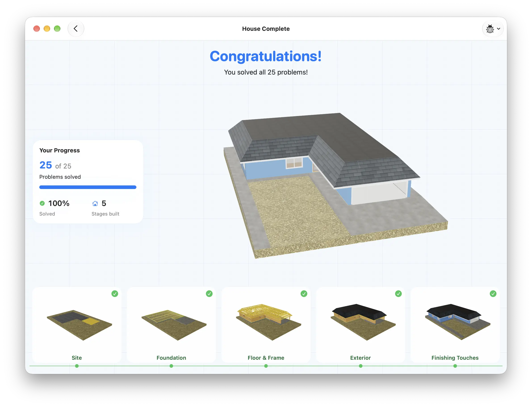Viewport: 532px width, 407px height.
Task: Select the Finishing Touches stage thumbnail
Action: coord(458,322)
